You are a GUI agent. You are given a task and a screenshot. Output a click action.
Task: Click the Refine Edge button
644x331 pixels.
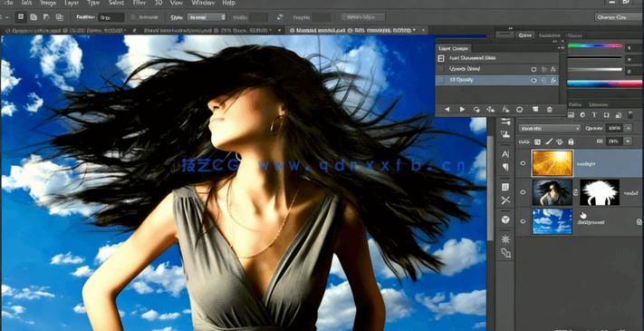(x=362, y=17)
